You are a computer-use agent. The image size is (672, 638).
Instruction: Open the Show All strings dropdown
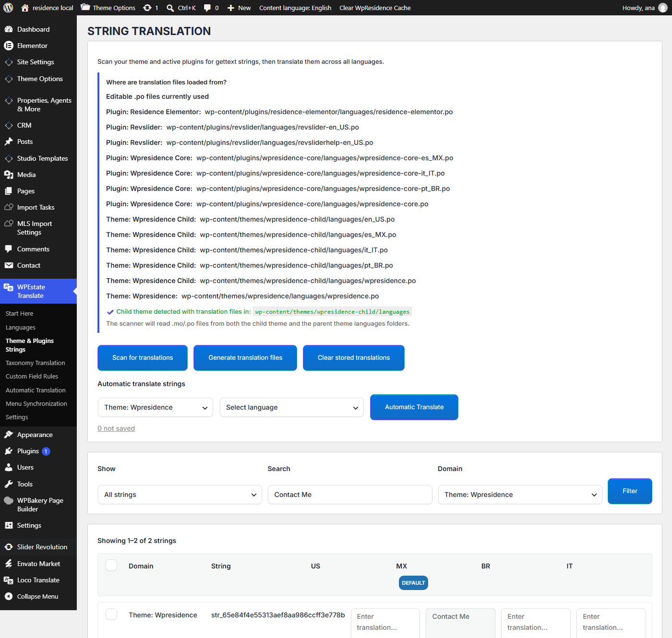[x=180, y=495]
